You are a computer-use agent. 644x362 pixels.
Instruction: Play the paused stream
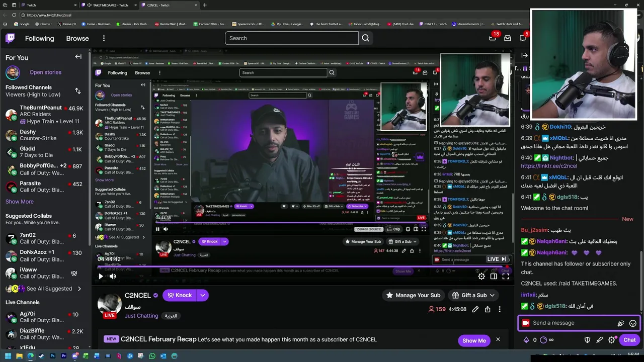click(x=101, y=276)
